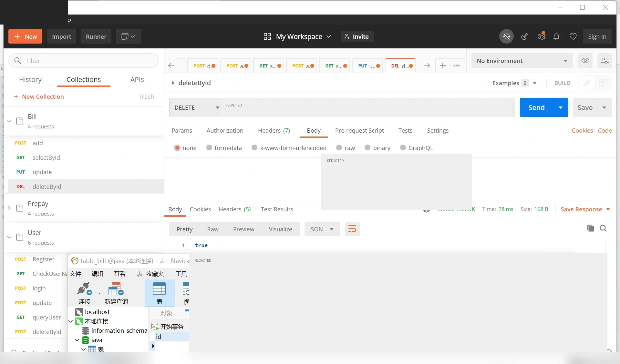Click Navicat 连接 connection icon

tap(85, 293)
